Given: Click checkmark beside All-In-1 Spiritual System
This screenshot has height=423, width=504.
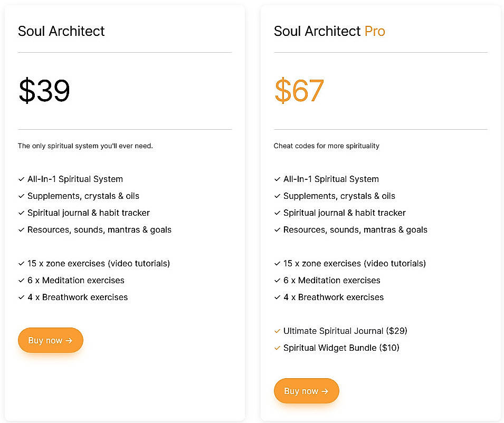Looking at the screenshot, I should coord(21,179).
